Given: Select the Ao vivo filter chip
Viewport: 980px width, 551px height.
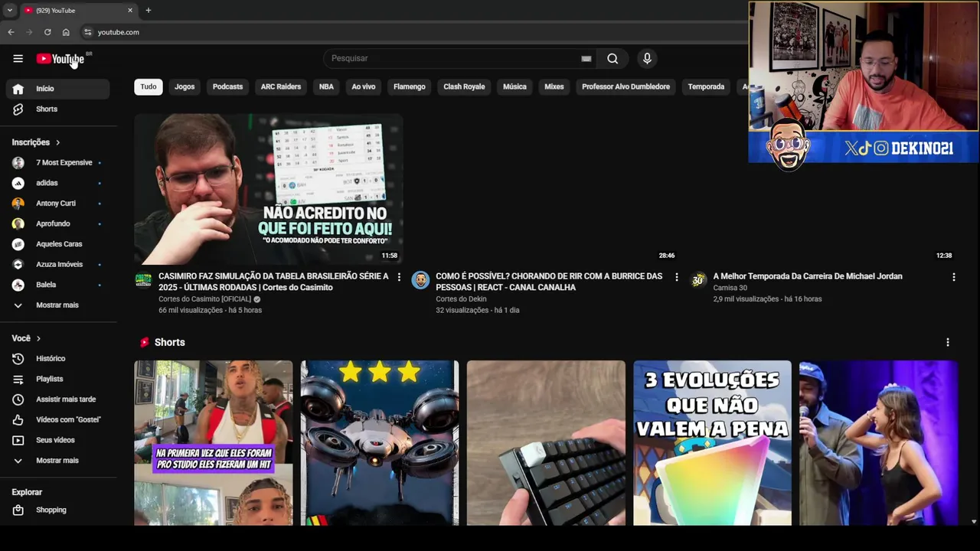Looking at the screenshot, I should tap(364, 86).
